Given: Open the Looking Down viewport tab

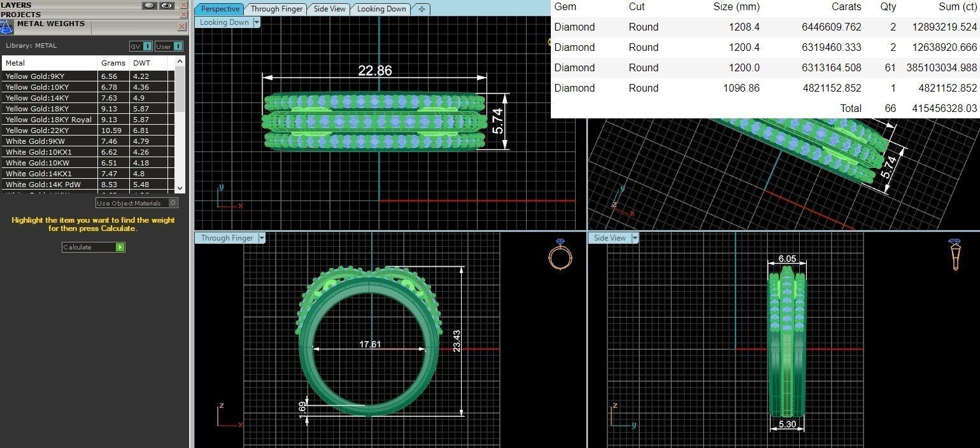Looking at the screenshot, I should coord(381,9).
